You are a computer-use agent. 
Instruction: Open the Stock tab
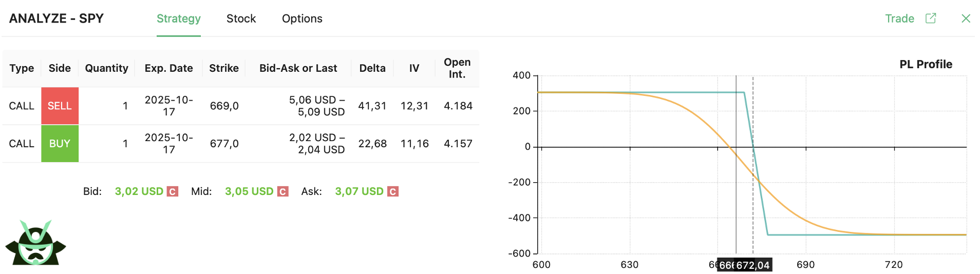[x=241, y=18]
